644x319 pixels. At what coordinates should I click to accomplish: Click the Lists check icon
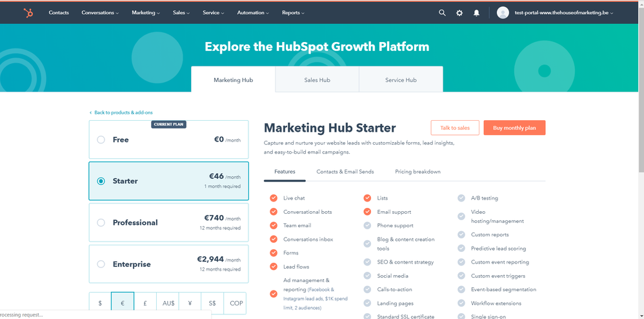[368, 198]
